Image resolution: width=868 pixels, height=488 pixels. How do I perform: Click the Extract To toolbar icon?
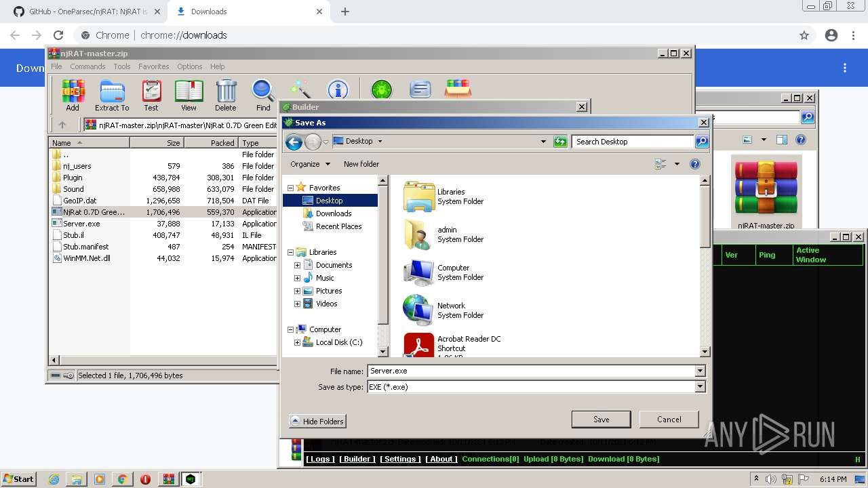(x=112, y=95)
